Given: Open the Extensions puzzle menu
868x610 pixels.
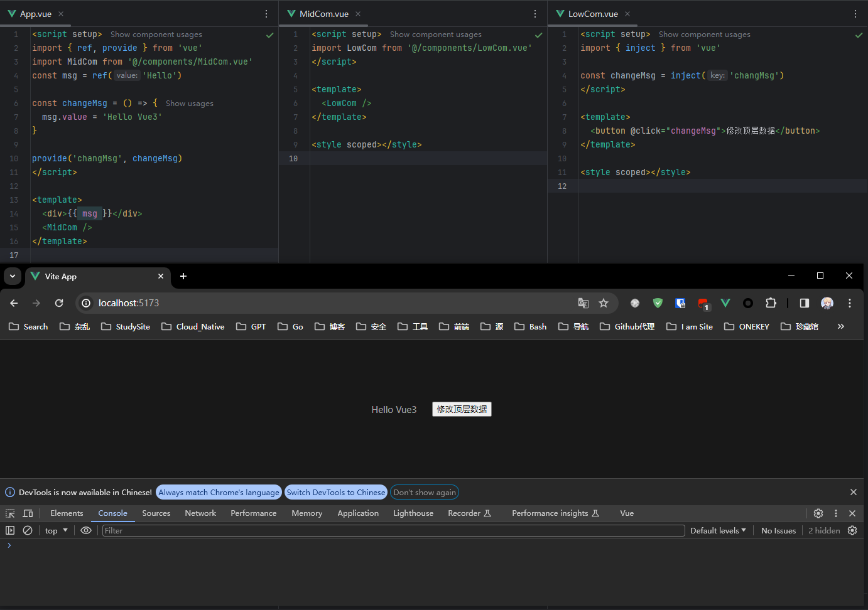Looking at the screenshot, I should coord(771,303).
